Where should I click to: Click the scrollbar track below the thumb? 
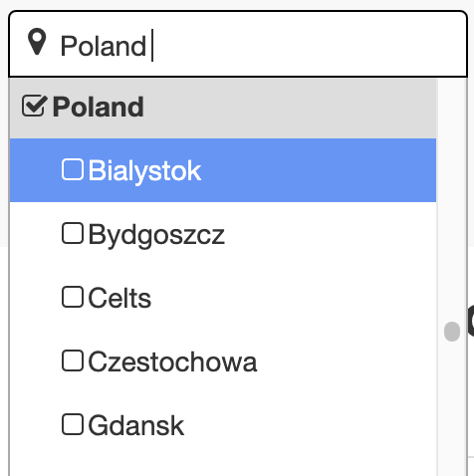pyautogui.click(x=452, y=408)
